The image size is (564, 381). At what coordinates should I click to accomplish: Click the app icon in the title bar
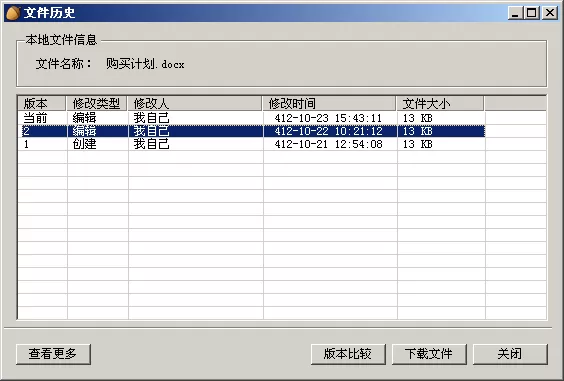13,13
